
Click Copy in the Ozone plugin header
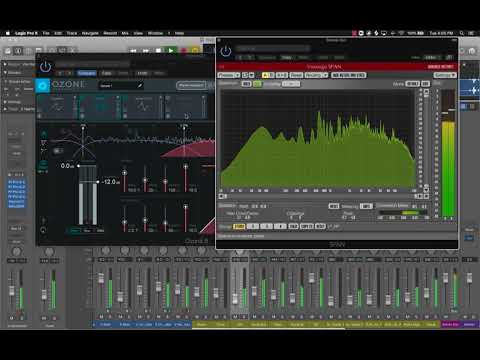pyautogui.click(x=106, y=73)
